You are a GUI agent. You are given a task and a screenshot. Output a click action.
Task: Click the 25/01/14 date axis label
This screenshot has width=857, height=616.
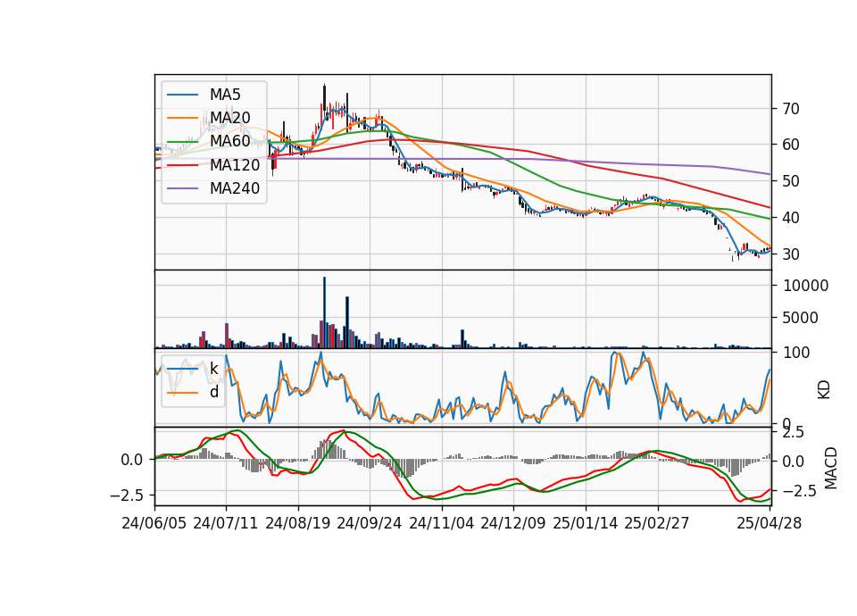tap(586, 523)
